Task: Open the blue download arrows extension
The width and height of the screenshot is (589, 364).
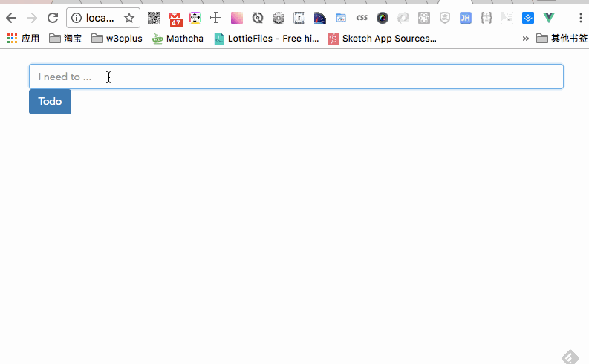Action: pos(528,18)
